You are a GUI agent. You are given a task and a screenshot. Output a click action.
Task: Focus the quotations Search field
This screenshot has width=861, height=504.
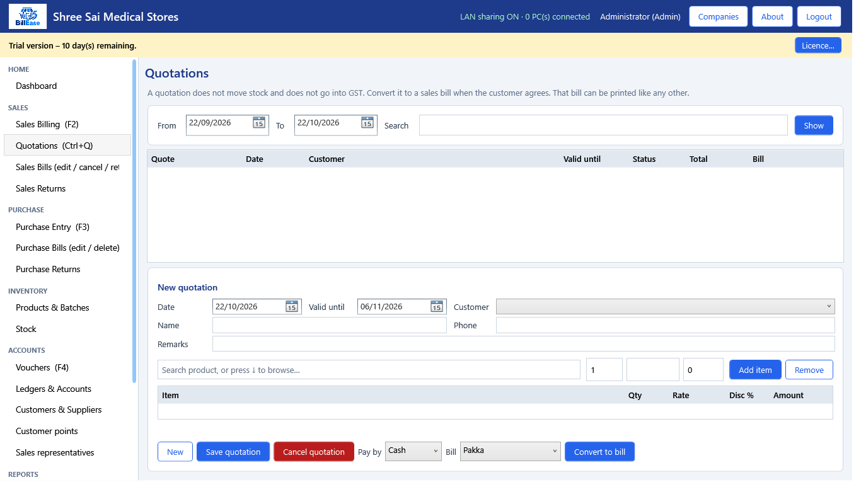point(603,125)
